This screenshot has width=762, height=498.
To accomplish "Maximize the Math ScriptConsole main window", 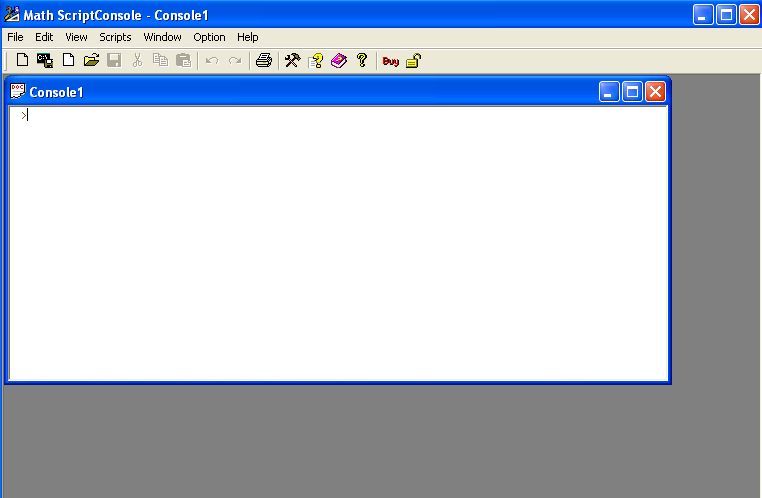I will (x=726, y=15).
